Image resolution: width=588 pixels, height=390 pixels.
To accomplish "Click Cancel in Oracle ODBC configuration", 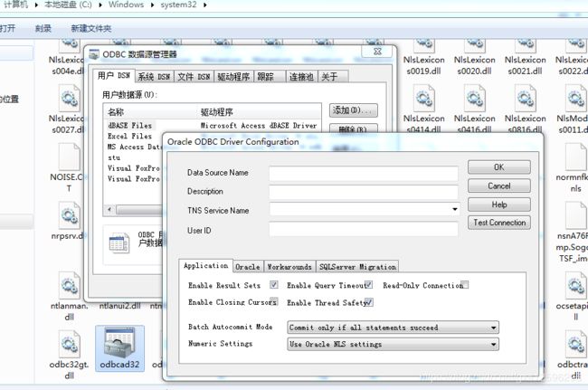I will [499, 186].
